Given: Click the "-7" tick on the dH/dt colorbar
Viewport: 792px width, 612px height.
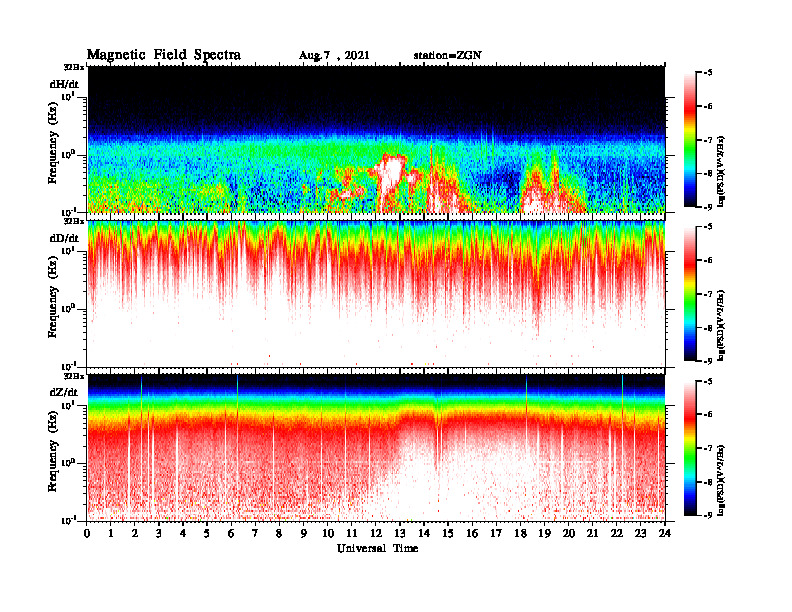Looking at the screenshot, I should [x=708, y=140].
